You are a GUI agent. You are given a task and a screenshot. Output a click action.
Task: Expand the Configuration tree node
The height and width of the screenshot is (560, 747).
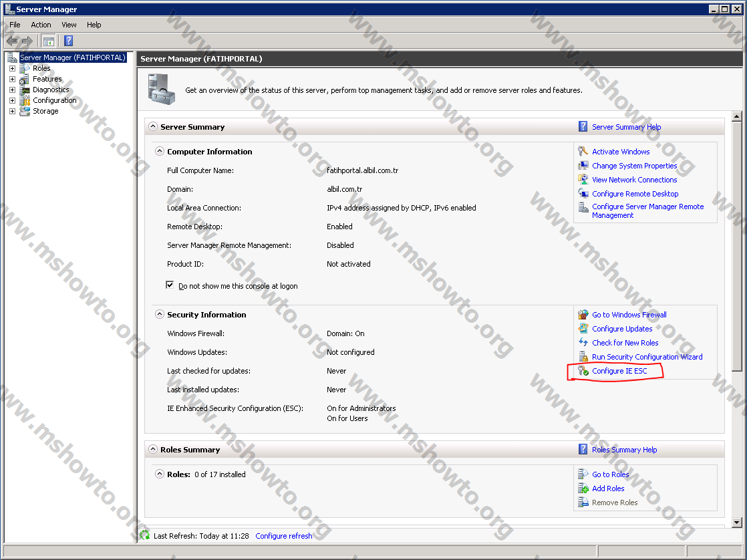point(13,100)
